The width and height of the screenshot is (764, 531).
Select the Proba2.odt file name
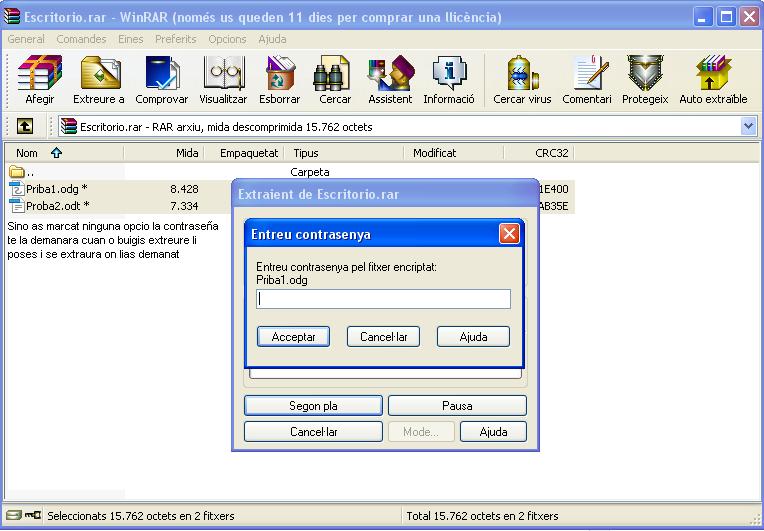[x=58, y=206]
